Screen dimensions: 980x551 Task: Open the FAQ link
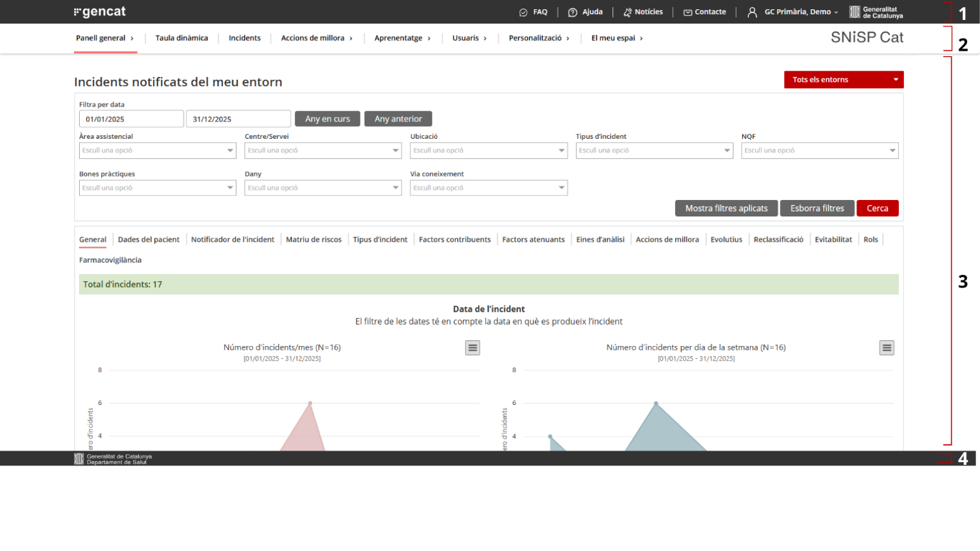pos(533,12)
